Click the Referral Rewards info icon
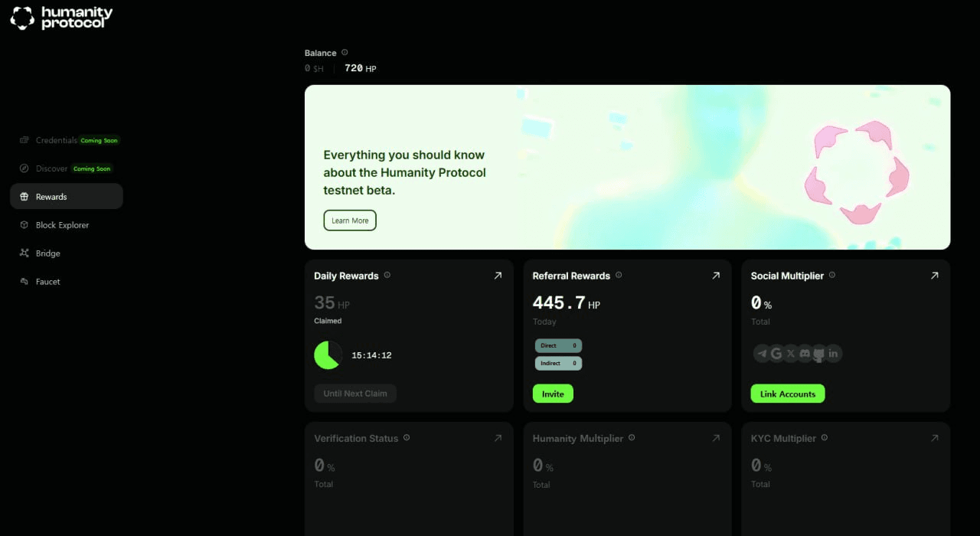 click(x=619, y=275)
